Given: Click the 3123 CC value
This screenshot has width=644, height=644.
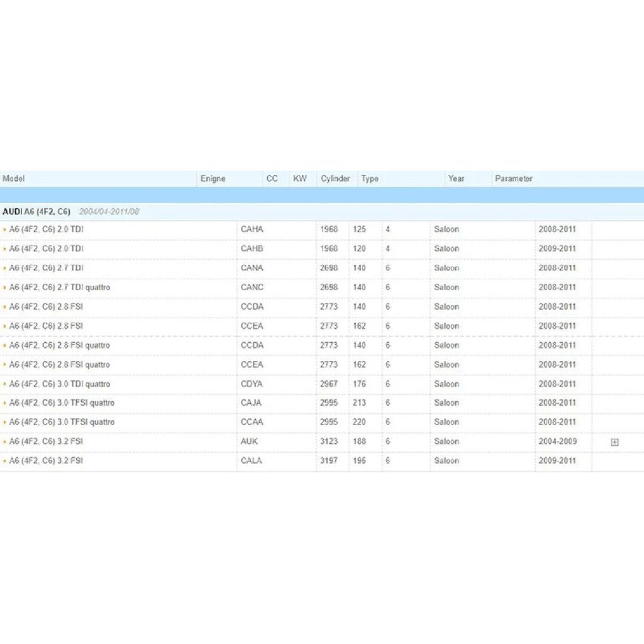Looking at the screenshot, I should pyautogui.click(x=329, y=441).
